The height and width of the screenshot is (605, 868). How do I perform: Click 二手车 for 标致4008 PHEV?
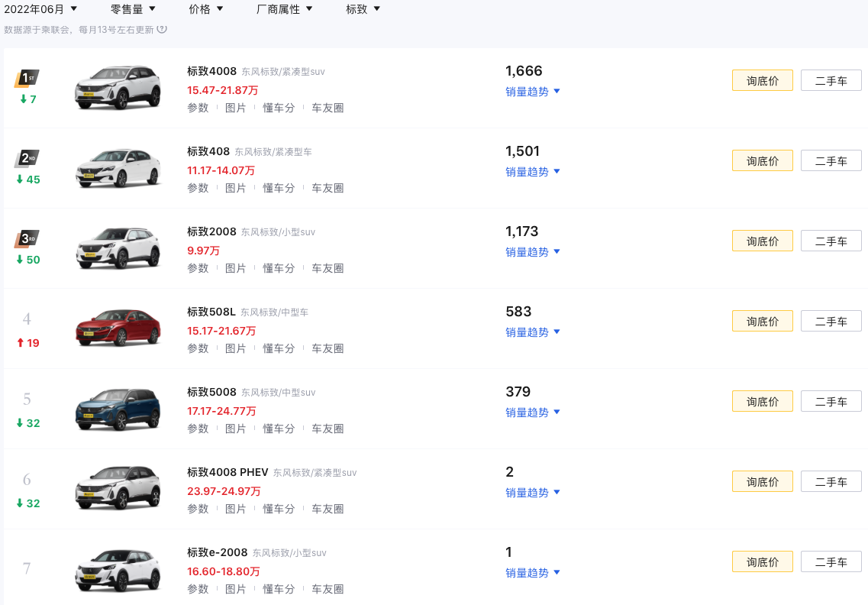tap(831, 481)
